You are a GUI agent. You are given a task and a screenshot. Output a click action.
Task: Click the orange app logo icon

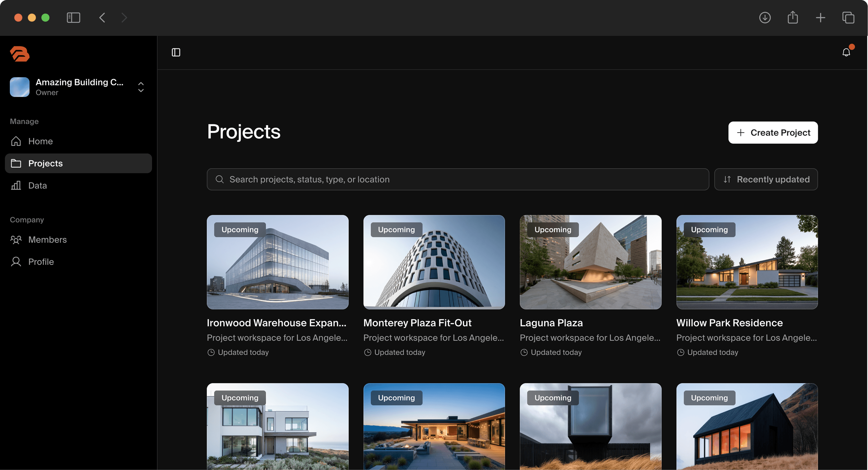19,54
